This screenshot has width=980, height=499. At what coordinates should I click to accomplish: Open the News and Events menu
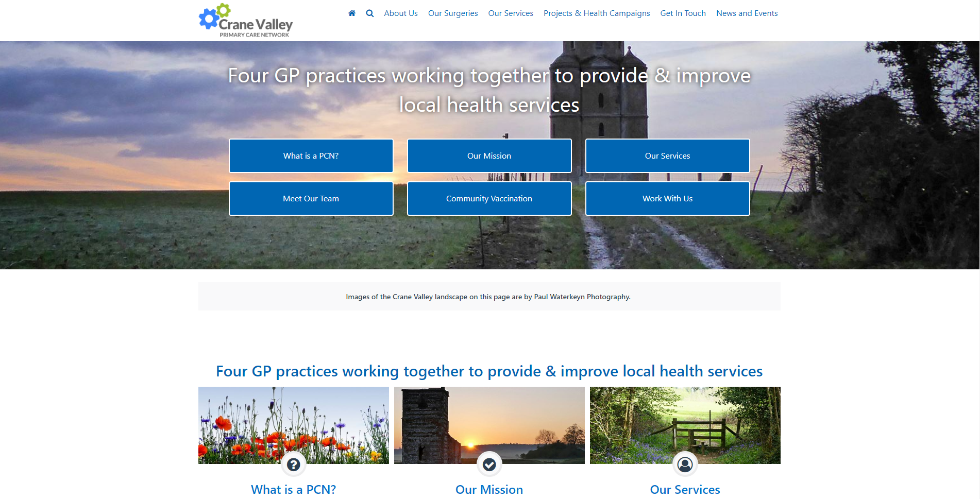point(747,13)
